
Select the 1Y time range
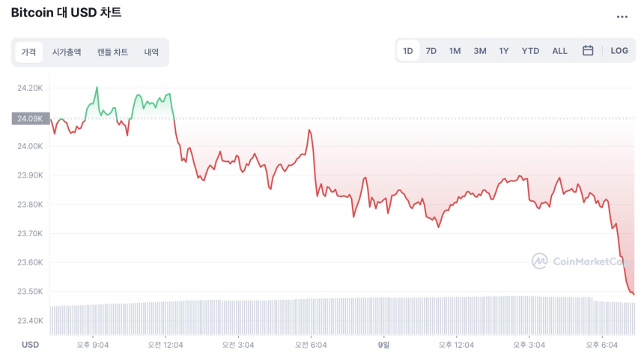504,51
